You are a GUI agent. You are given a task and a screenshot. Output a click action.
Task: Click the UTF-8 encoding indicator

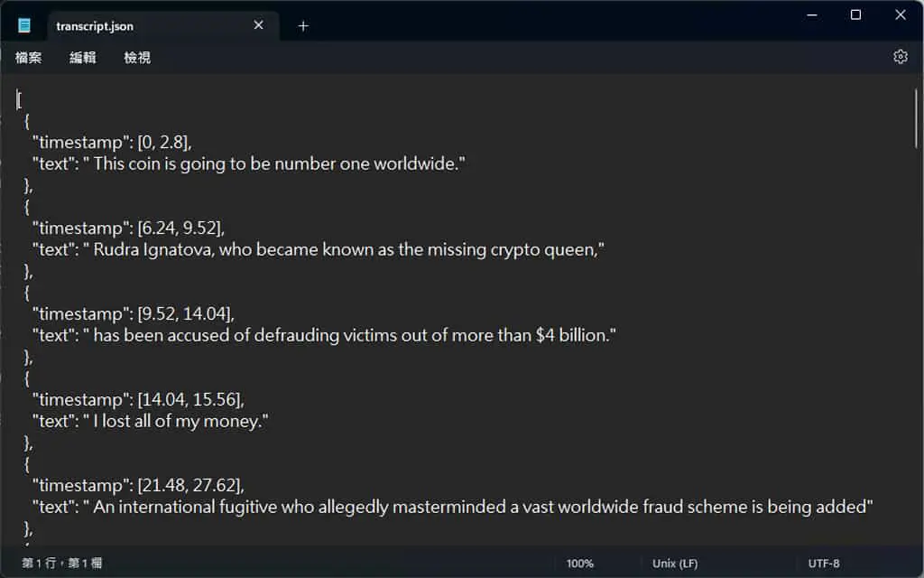[x=823, y=564]
